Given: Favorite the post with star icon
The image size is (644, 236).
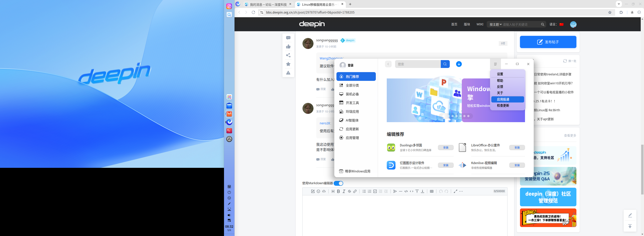Looking at the screenshot, I should [x=288, y=64].
